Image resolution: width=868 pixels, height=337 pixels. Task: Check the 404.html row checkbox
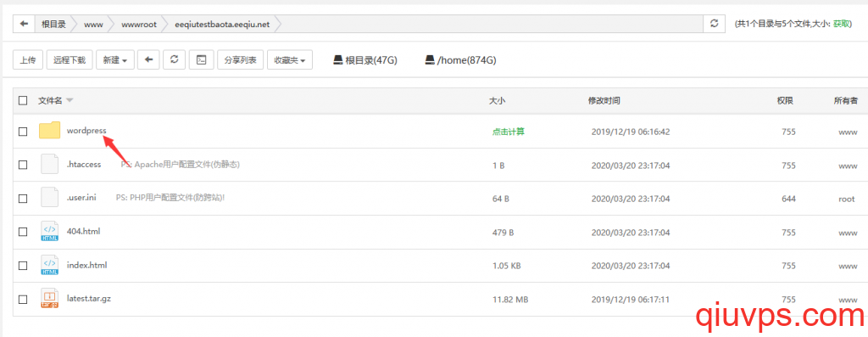[23, 232]
